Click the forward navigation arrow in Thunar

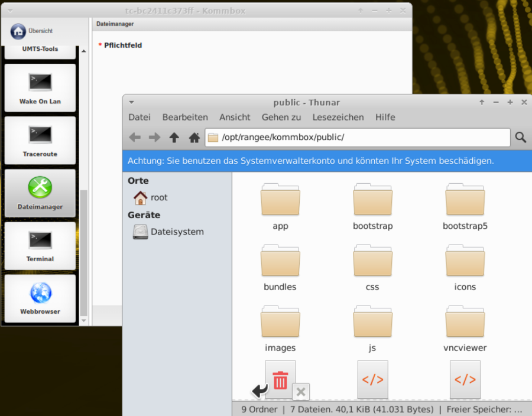154,138
